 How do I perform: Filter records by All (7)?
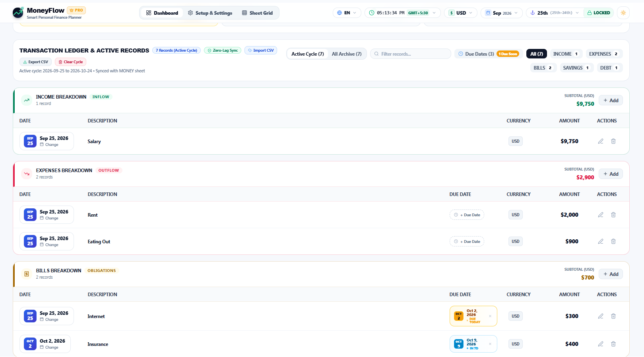tap(537, 54)
